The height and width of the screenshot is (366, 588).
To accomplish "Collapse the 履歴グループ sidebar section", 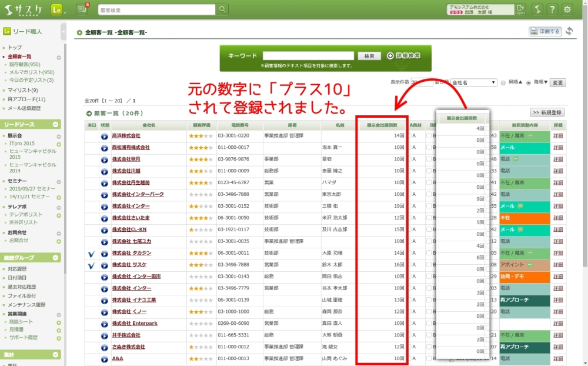I will tap(56, 258).
